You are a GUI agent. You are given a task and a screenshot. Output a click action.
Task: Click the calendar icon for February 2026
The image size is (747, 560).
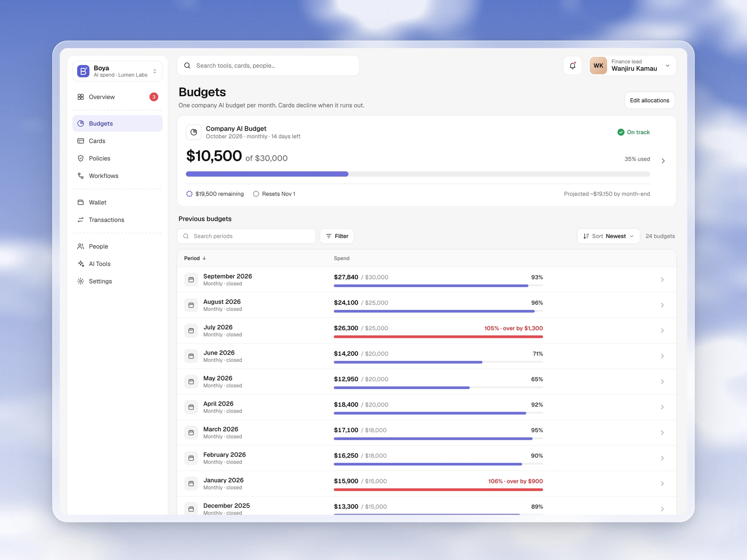(191, 458)
